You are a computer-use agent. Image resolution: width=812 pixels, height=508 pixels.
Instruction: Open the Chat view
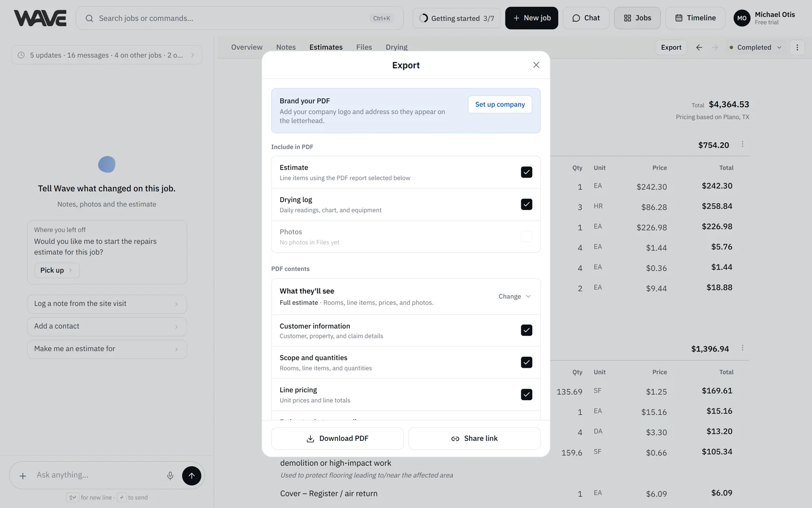[586, 18]
